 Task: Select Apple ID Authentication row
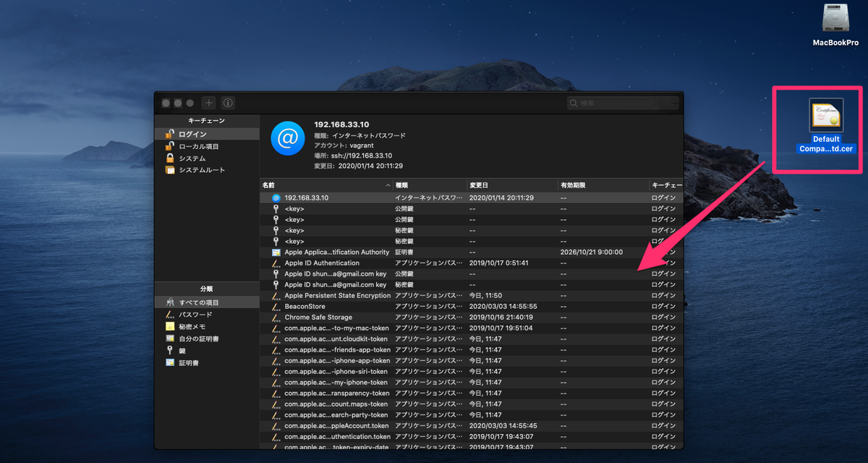pos(472,263)
